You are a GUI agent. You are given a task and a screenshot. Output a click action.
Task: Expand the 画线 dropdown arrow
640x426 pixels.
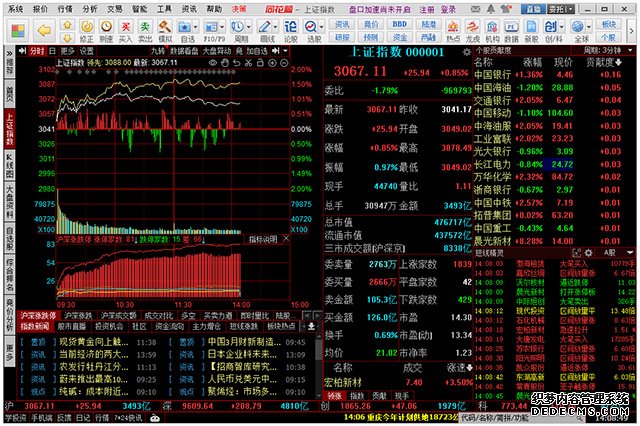(x=275, y=27)
